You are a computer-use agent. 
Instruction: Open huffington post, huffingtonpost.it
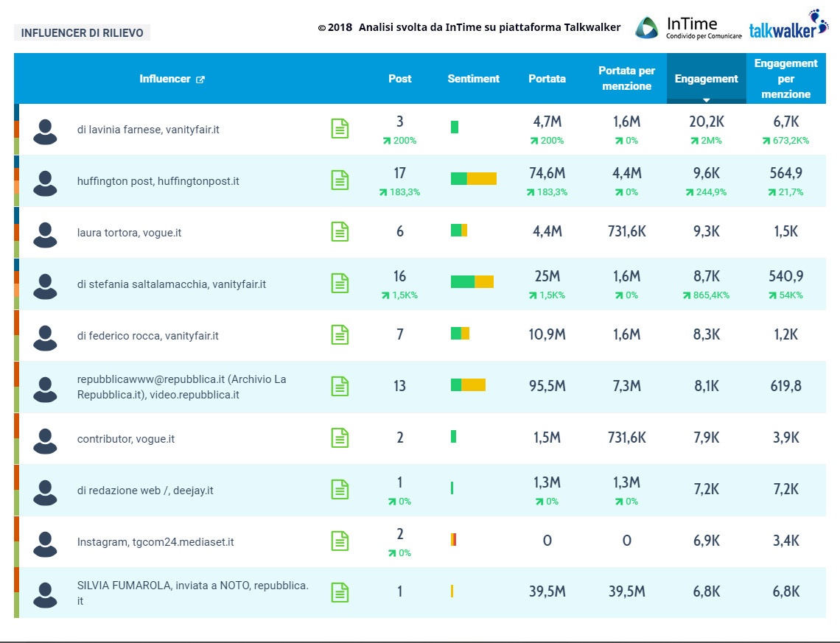point(158,181)
